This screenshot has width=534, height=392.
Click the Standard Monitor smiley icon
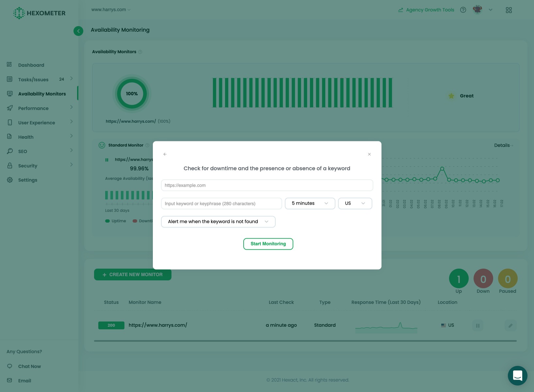(102, 145)
